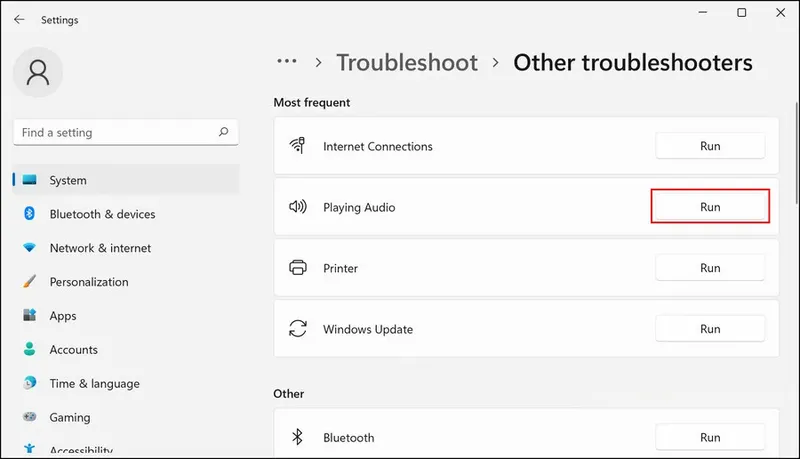Maximize the Settings window
The image size is (800, 459).
[x=742, y=12]
